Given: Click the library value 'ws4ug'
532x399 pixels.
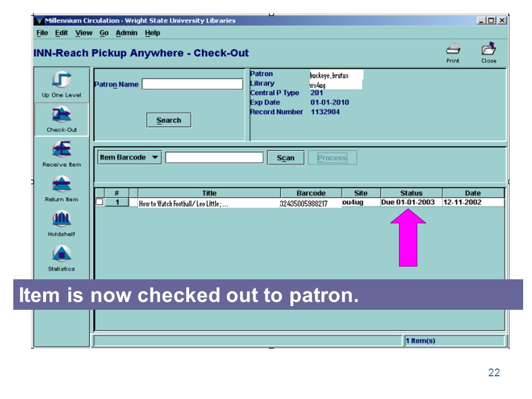Looking at the screenshot, I should tap(317, 85).
